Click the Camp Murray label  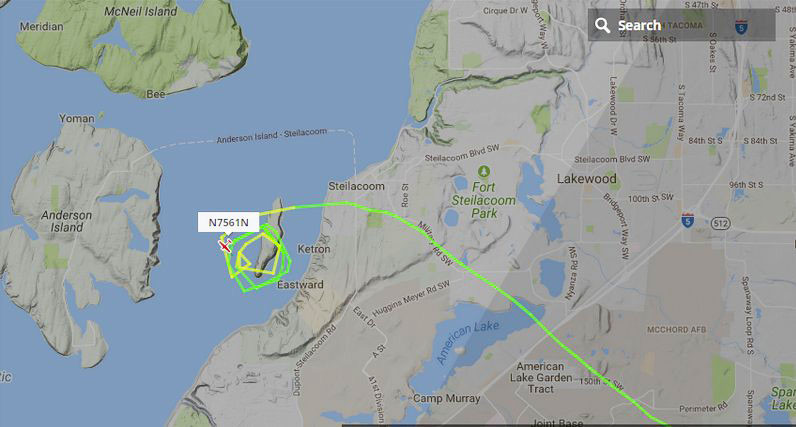447,399
